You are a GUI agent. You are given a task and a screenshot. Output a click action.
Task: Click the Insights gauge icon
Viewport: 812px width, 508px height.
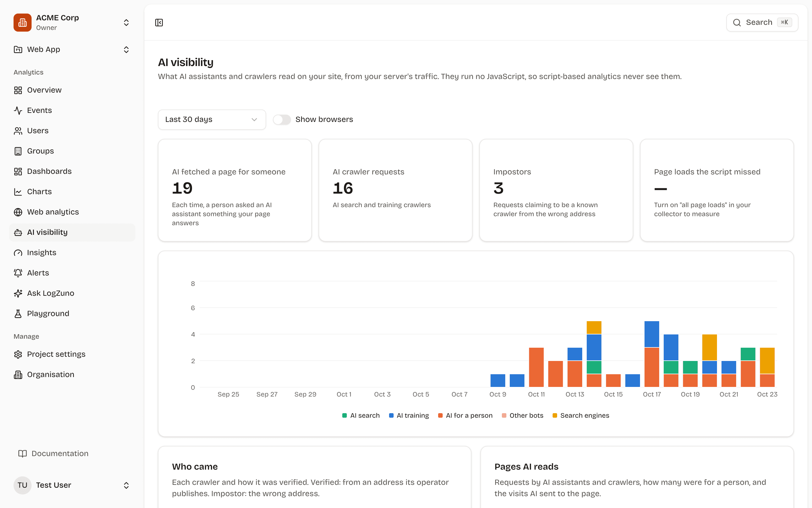18,253
